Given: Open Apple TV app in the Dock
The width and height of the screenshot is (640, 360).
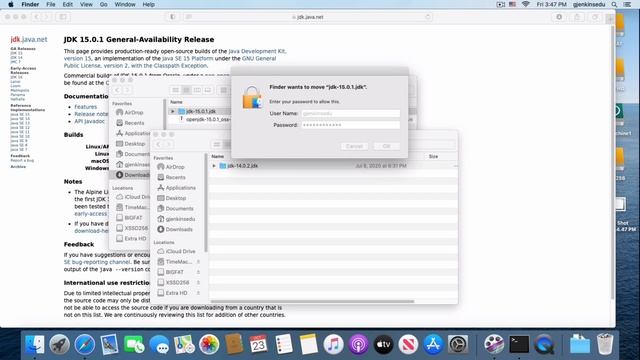Looking at the screenshot, I should click(x=383, y=344).
